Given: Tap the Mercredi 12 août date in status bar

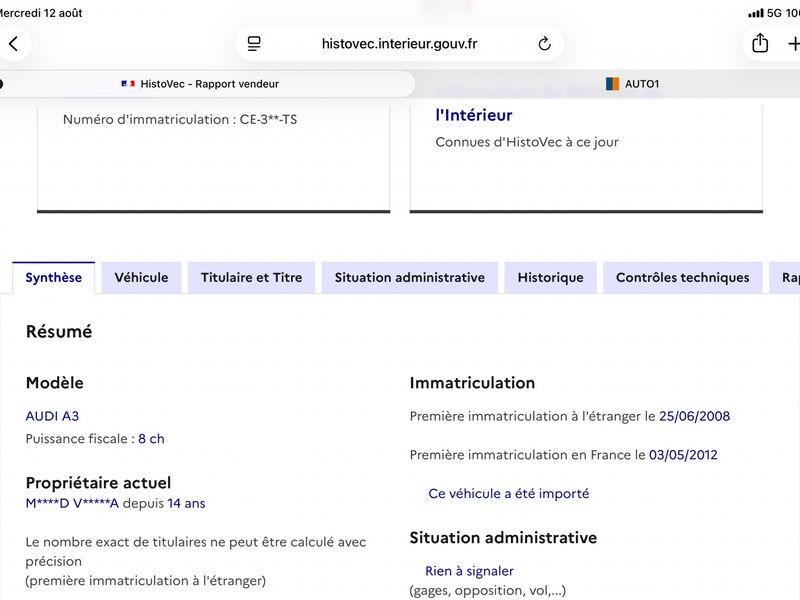Looking at the screenshot, I should [x=41, y=13].
